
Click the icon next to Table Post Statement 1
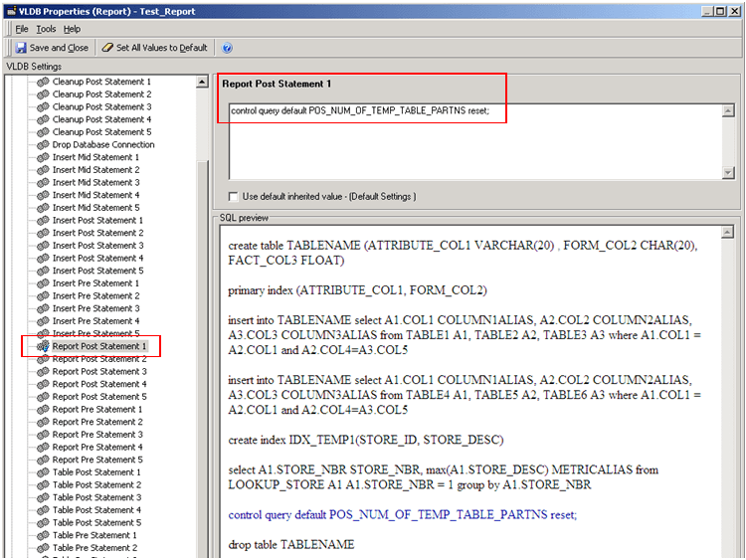[x=43, y=472]
